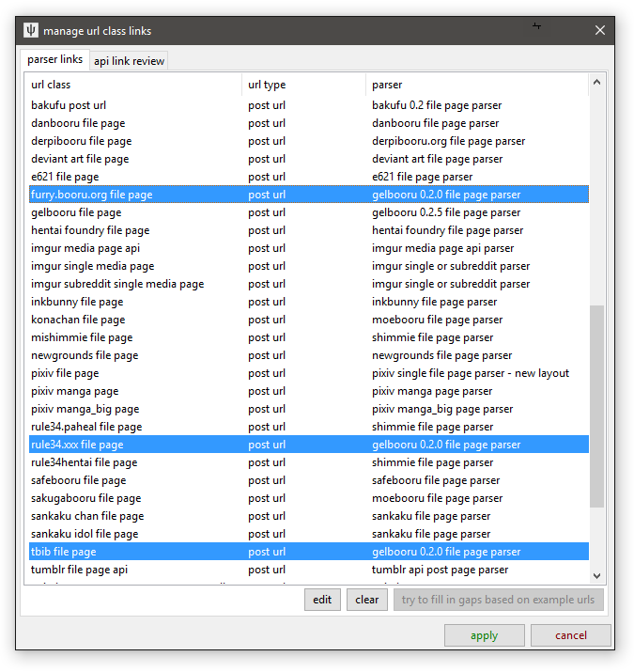This screenshot has height=672, width=634.
Task: Select the furry.booru.org file page row
Action: [309, 195]
